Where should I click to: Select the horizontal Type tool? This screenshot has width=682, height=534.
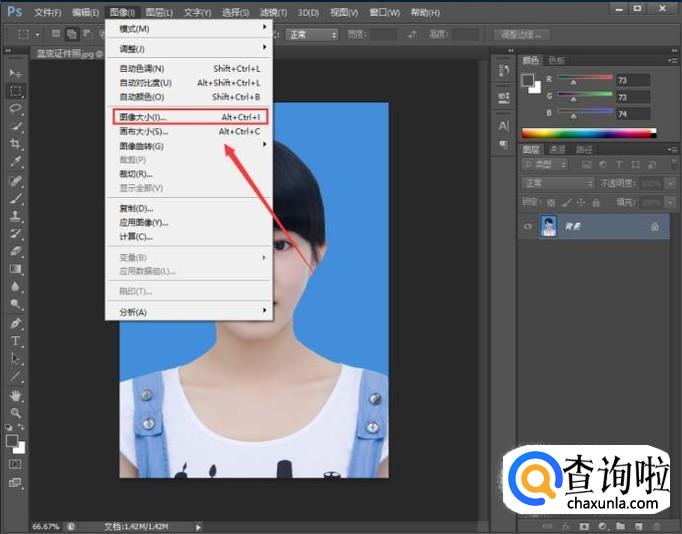point(15,341)
